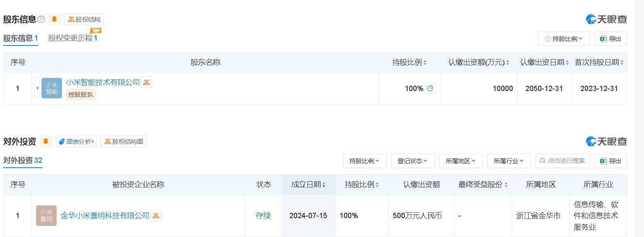The image size is (644, 237).
Task: Open the 登记状态 filter dropdown
Action: 413,161
